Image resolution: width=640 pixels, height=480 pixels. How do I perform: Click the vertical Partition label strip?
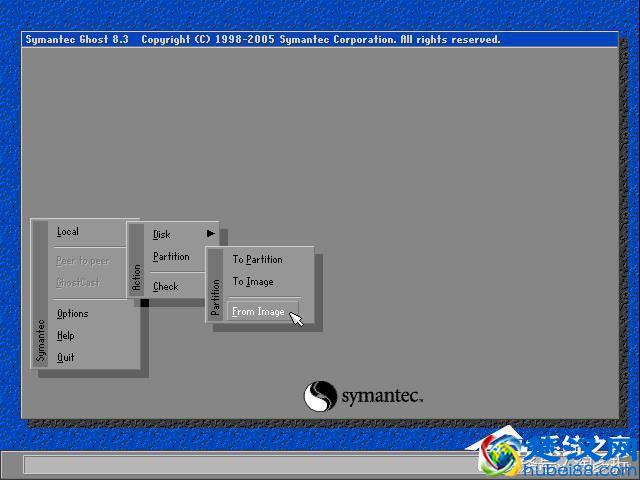215,298
